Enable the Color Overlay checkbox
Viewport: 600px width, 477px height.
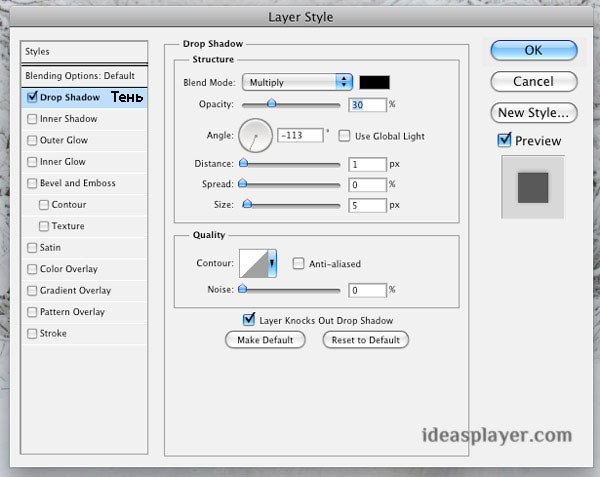point(32,269)
